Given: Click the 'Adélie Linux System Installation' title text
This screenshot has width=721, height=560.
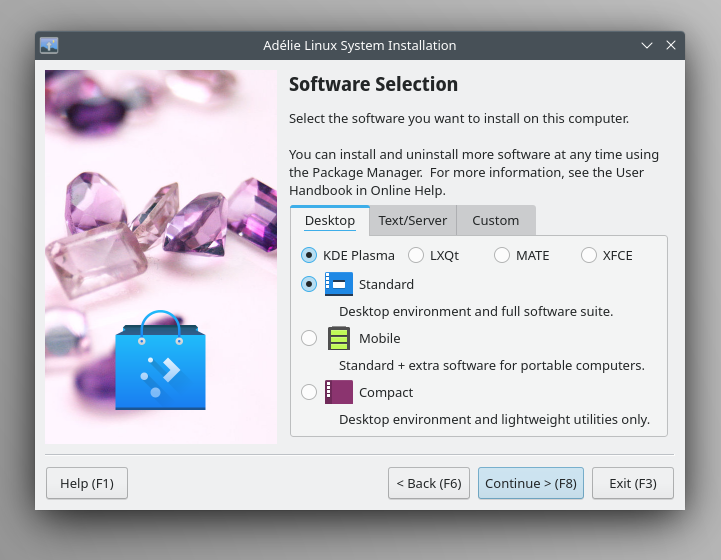Looking at the screenshot, I should point(360,46).
